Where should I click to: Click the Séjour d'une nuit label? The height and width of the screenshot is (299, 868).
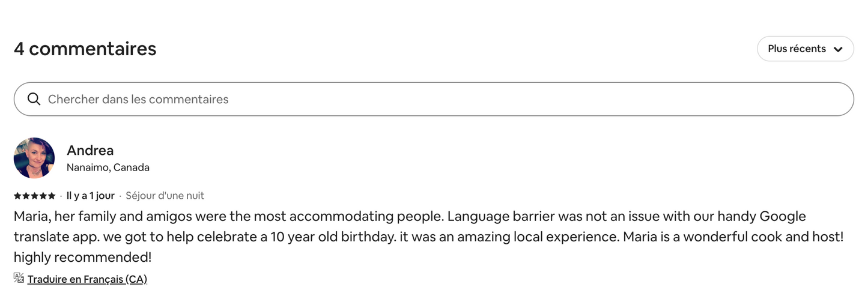165,196
